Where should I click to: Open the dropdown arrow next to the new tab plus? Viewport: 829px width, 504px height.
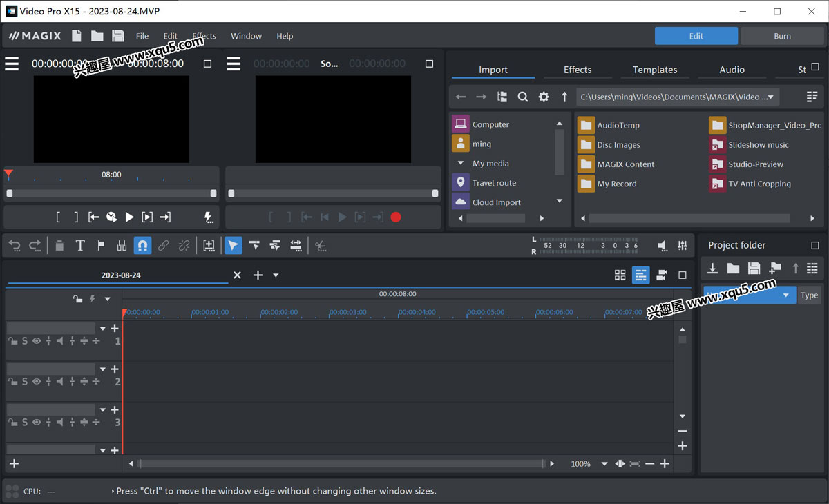coord(276,275)
